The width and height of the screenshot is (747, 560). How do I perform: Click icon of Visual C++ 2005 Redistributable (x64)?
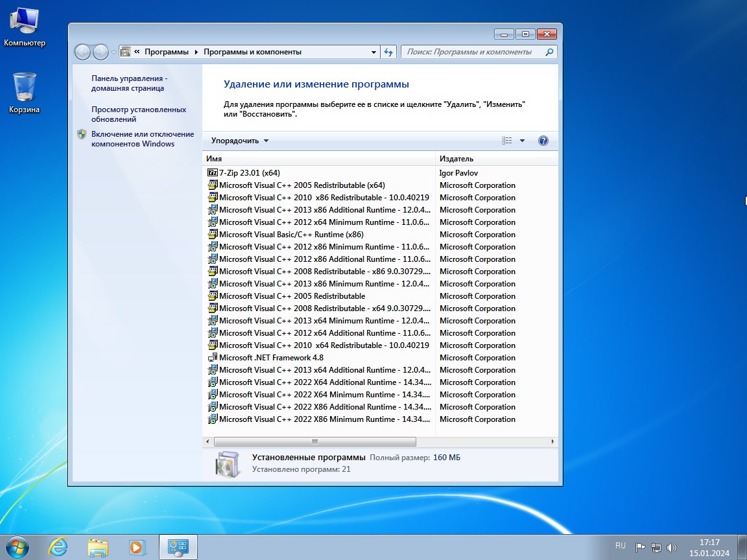pos(213,185)
